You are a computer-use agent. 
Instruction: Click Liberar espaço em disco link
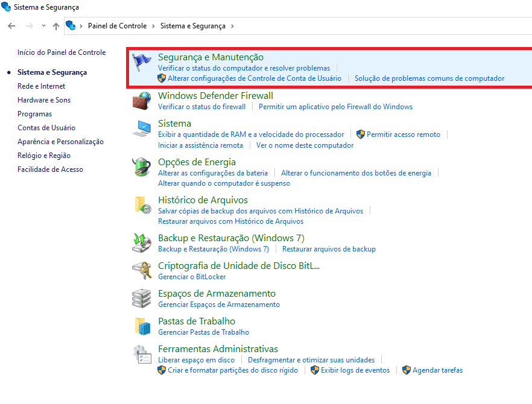(196, 360)
